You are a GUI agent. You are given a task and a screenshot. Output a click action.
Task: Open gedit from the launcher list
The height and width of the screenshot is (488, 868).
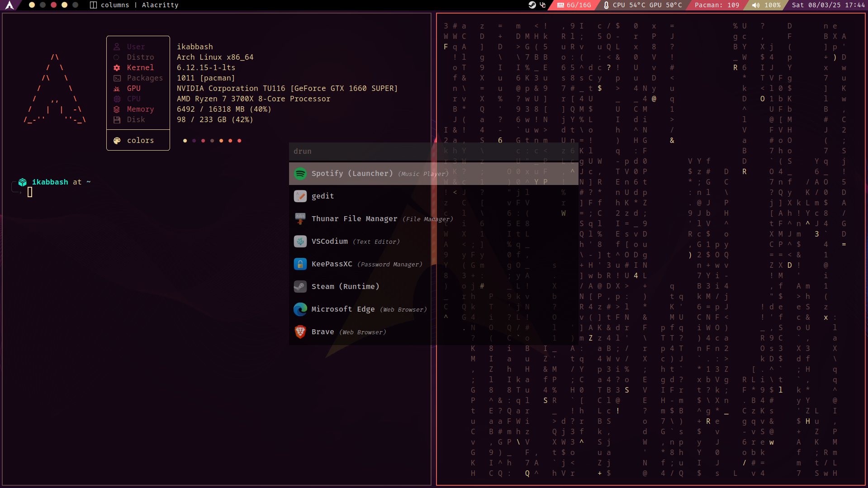tap(433, 196)
